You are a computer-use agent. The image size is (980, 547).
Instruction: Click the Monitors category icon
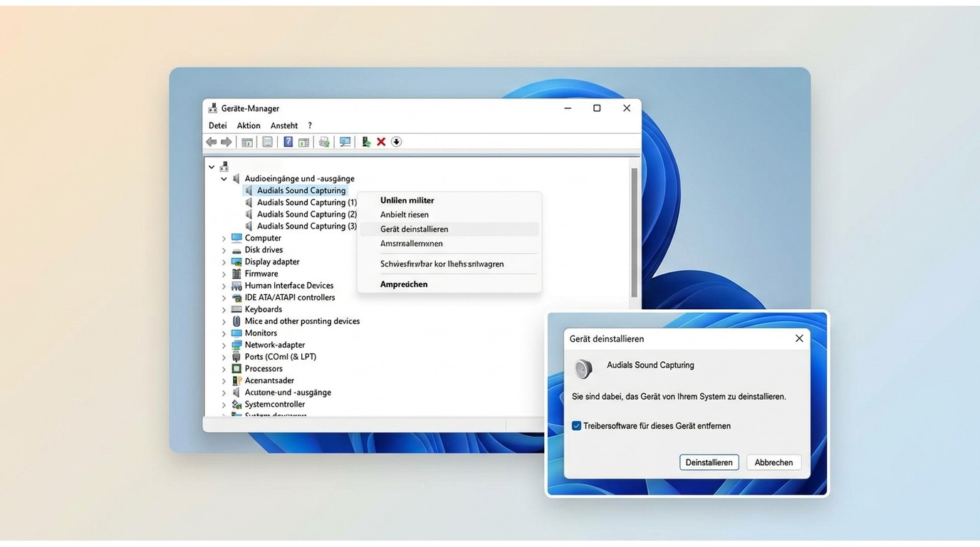tap(236, 333)
